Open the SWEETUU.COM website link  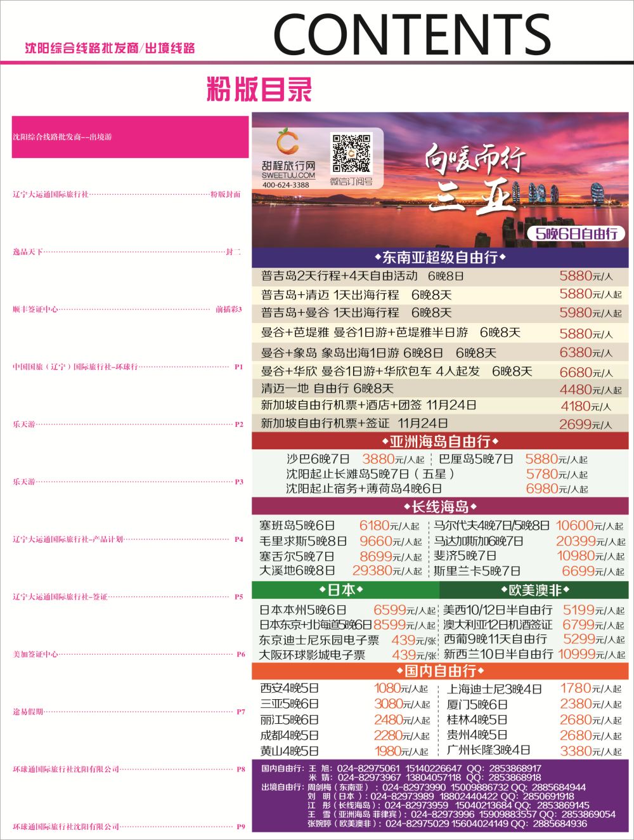tap(288, 175)
